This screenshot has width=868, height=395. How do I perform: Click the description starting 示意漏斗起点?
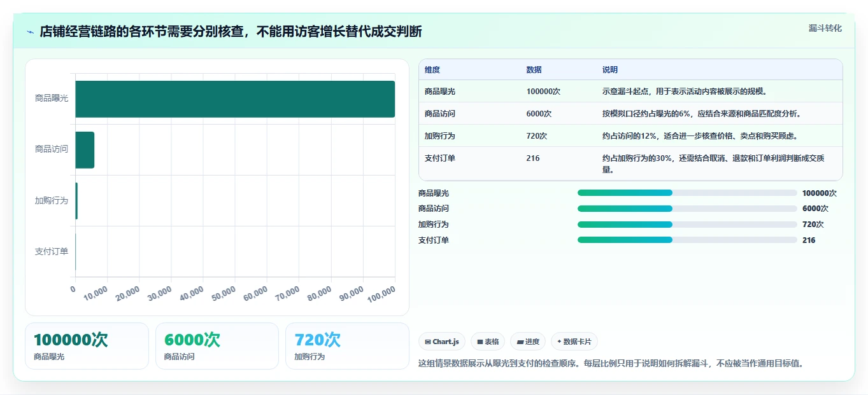(x=685, y=92)
